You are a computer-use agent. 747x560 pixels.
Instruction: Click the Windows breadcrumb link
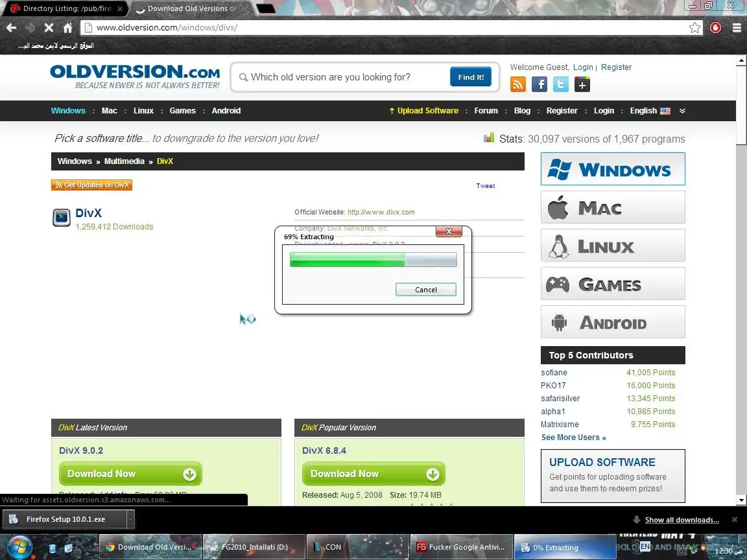(75, 161)
